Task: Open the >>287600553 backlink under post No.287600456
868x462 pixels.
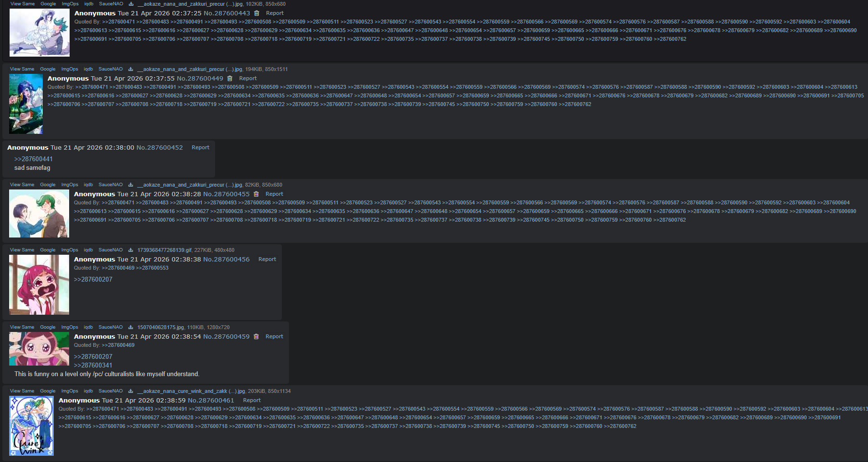Action: (152, 268)
